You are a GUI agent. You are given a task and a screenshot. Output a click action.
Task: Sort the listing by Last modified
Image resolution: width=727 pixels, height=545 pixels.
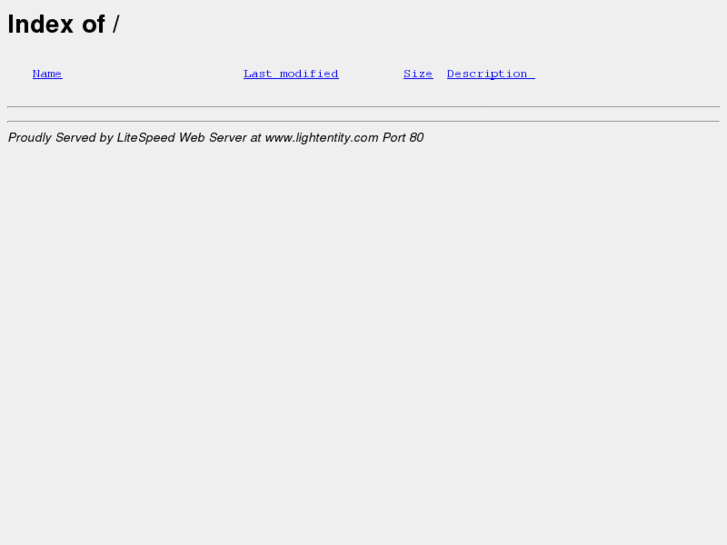pos(291,74)
